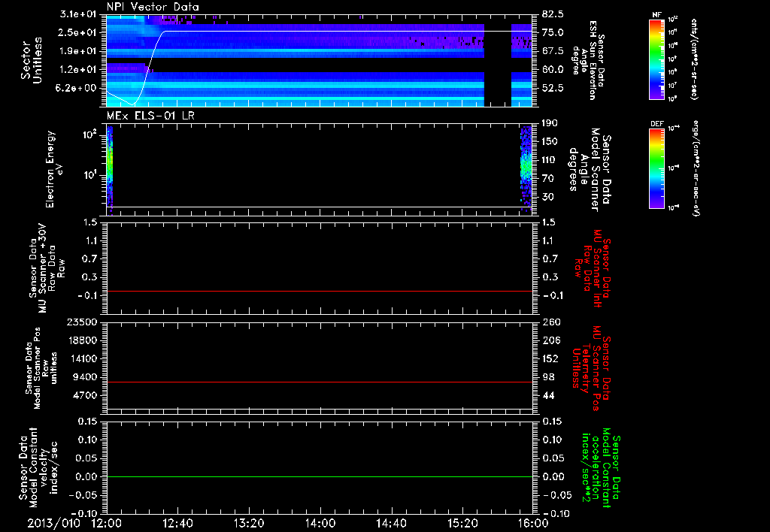Click the 12:00 time axis label
The width and height of the screenshot is (770, 532).
(x=107, y=523)
